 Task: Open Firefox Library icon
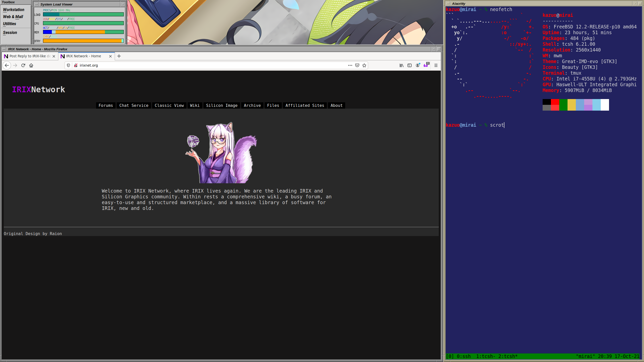click(x=401, y=65)
